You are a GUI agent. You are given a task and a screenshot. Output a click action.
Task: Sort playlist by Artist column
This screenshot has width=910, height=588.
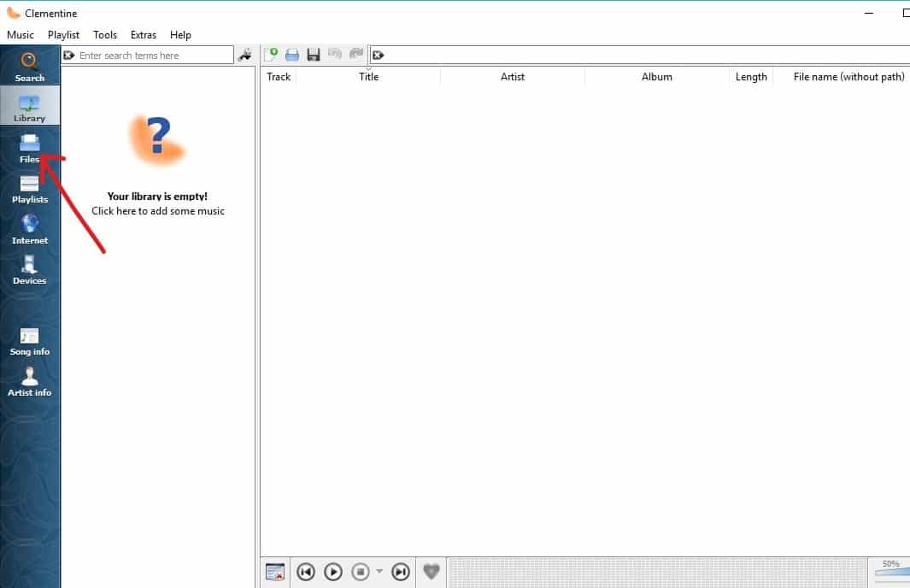[x=513, y=77]
